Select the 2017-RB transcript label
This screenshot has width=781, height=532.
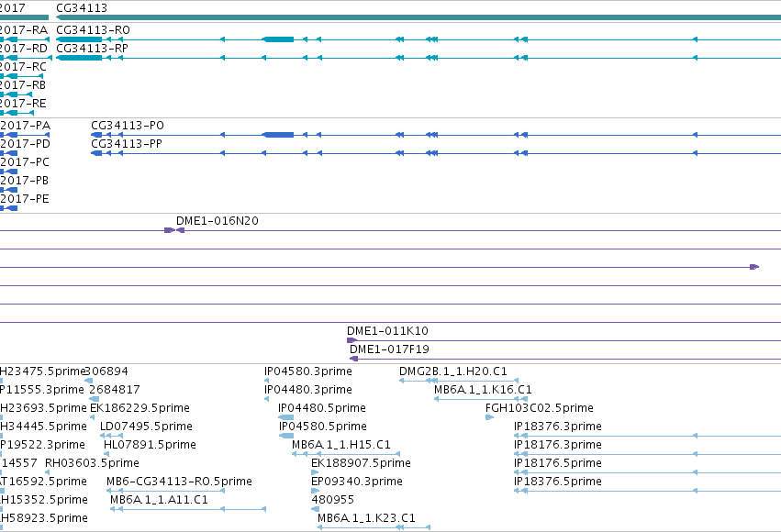tap(23, 85)
